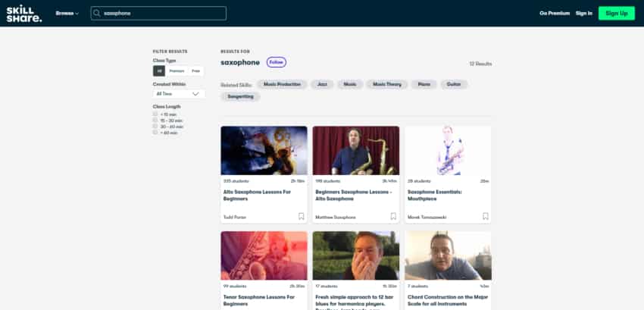Bookmark Saxophone Essentials: Mouthpiece class
Image resolution: width=644 pixels, height=310 pixels.
486,216
